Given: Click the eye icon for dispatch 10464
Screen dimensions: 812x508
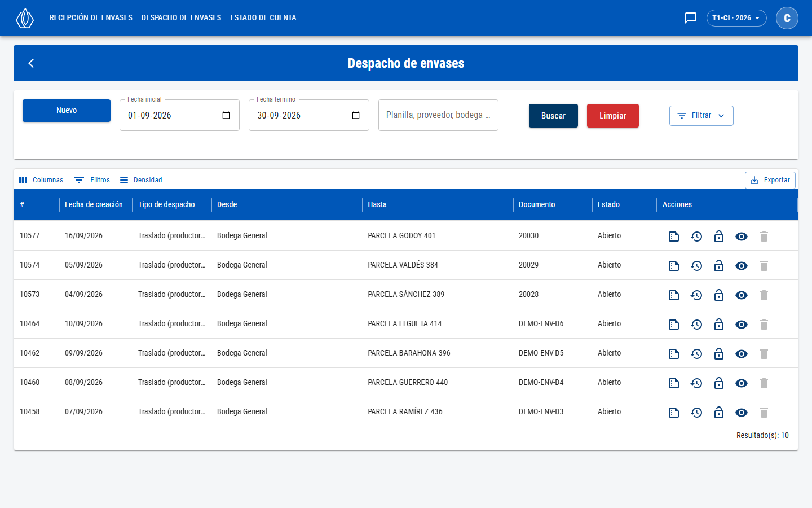Looking at the screenshot, I should tap(742, 325).
